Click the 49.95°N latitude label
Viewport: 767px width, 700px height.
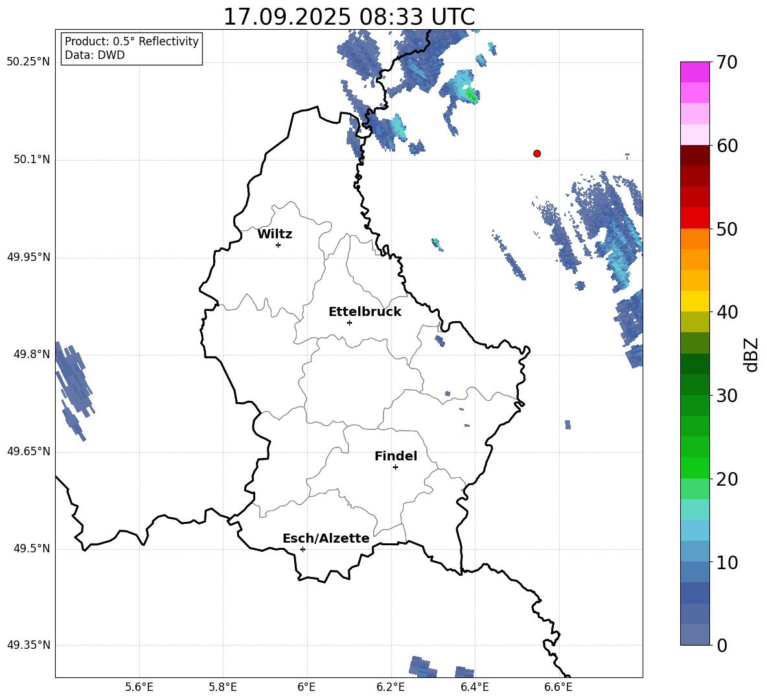point(29,257)
